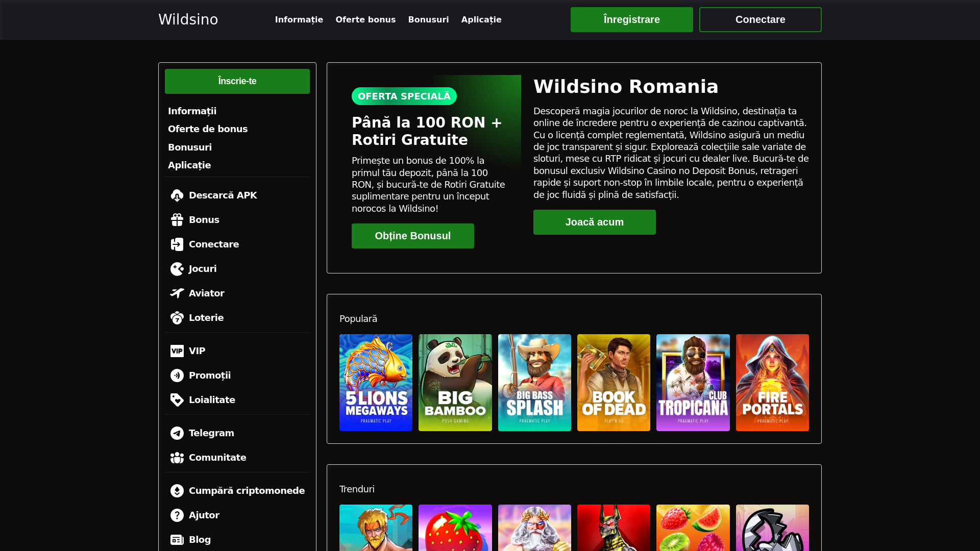Click the Telegram paper plane icon
This screenshot has height=551, width=980.
pos(177,433)
